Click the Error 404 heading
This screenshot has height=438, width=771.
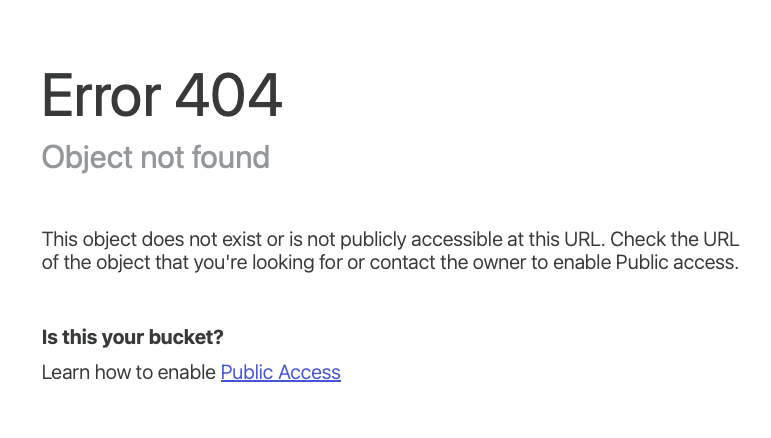point(161,96)
